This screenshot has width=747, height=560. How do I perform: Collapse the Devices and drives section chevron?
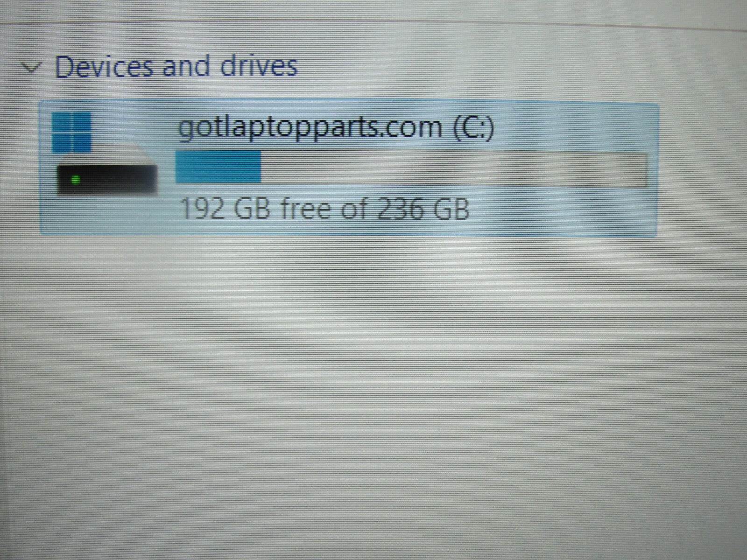(x=32, y=69)
